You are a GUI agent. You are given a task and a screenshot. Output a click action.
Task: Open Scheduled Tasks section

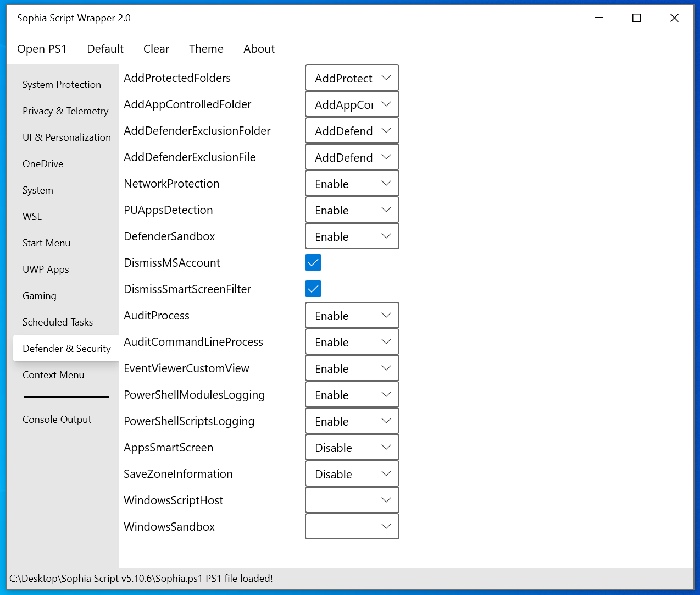tap(66, 322)
